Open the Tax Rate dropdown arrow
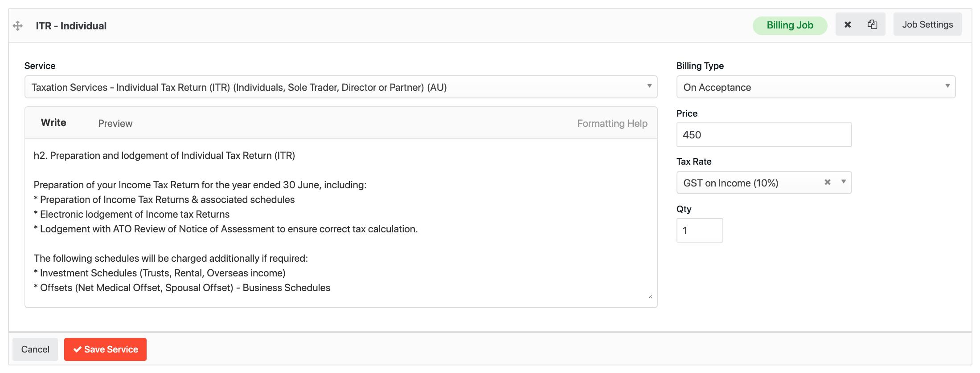This screenshot has height=373, width=980. pos(844,182)
